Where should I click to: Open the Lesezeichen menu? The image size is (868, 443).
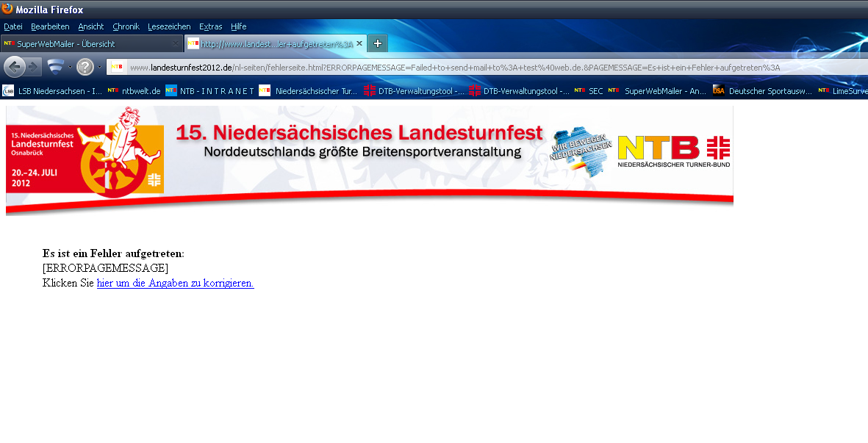pos(168,26)
